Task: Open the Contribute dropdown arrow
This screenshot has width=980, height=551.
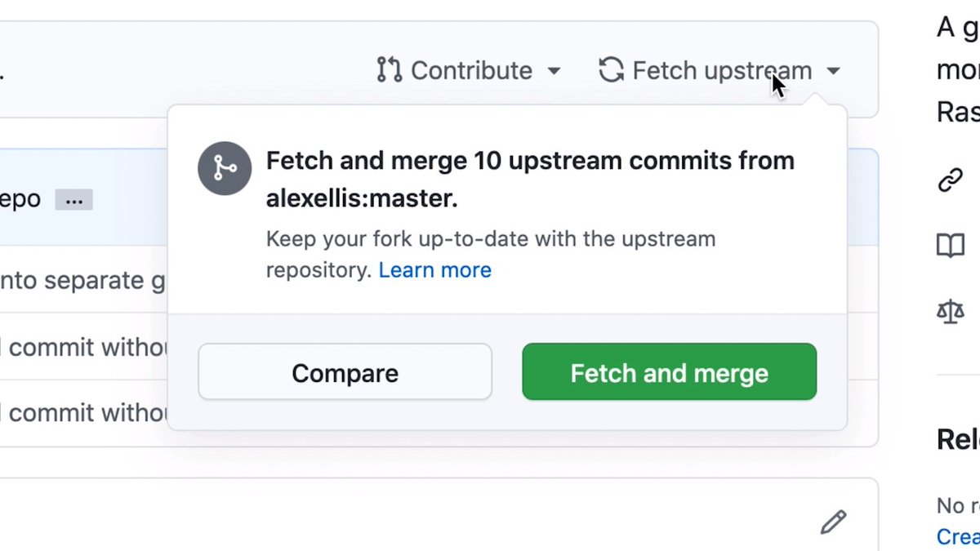Action: 554,71
